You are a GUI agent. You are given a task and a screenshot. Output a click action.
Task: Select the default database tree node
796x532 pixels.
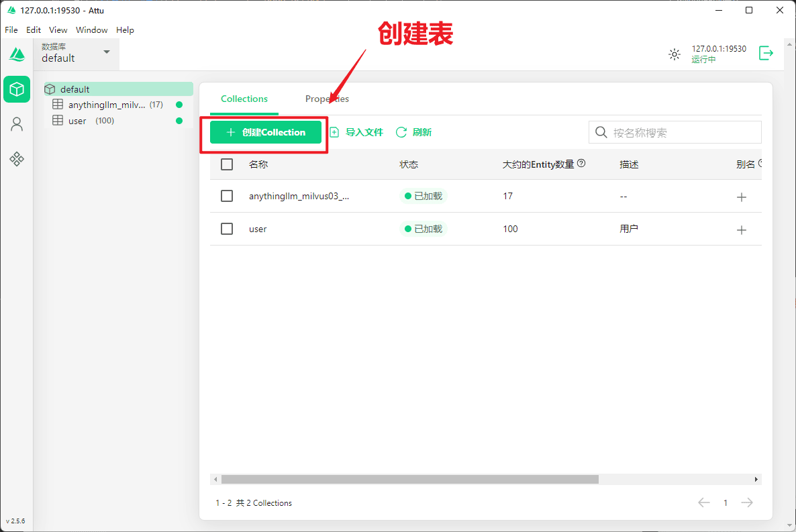[x=74, y=89]
